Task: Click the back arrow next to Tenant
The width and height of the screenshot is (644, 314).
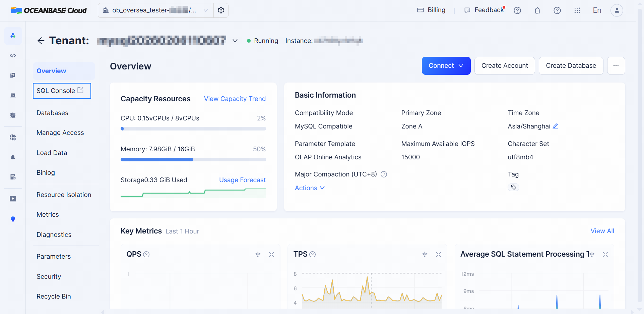Action: (41, 41)
